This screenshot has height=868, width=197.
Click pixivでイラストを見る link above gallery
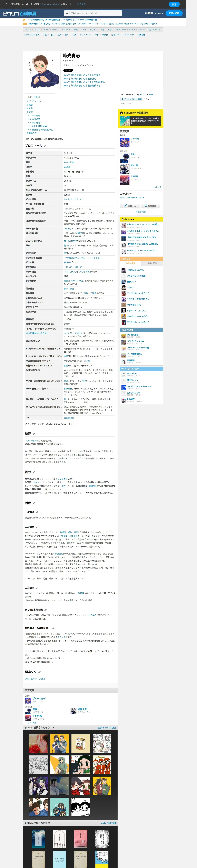(107, 728)
